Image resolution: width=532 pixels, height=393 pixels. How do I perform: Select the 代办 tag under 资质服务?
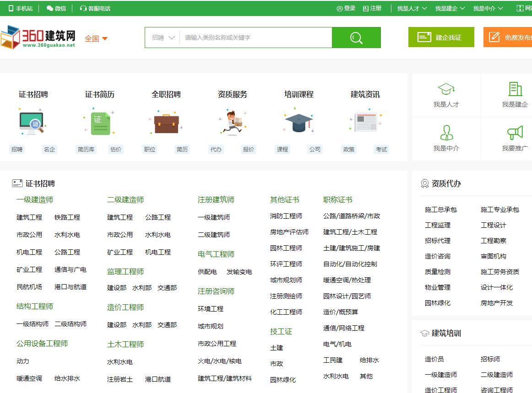[216, 149]
